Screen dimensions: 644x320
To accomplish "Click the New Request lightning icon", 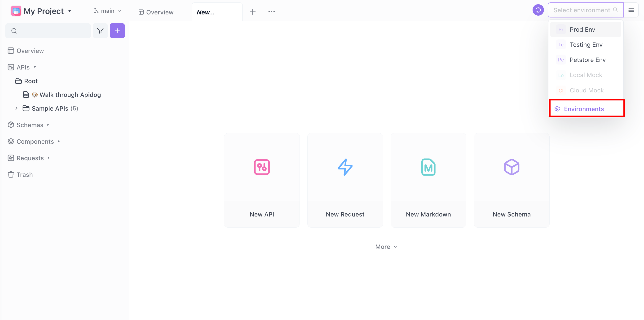I will [345, 167].
